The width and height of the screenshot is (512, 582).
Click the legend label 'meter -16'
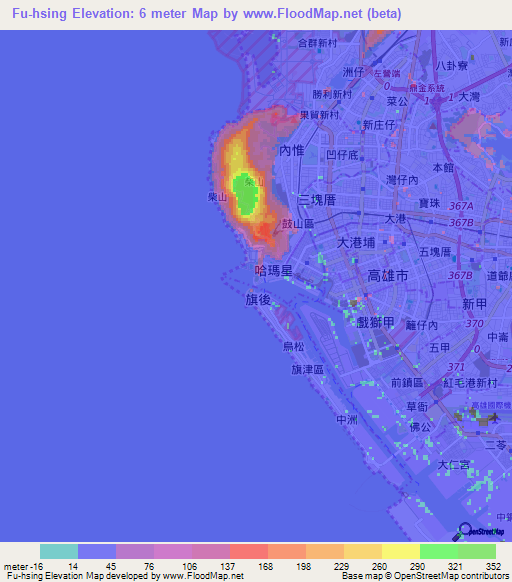23,567
